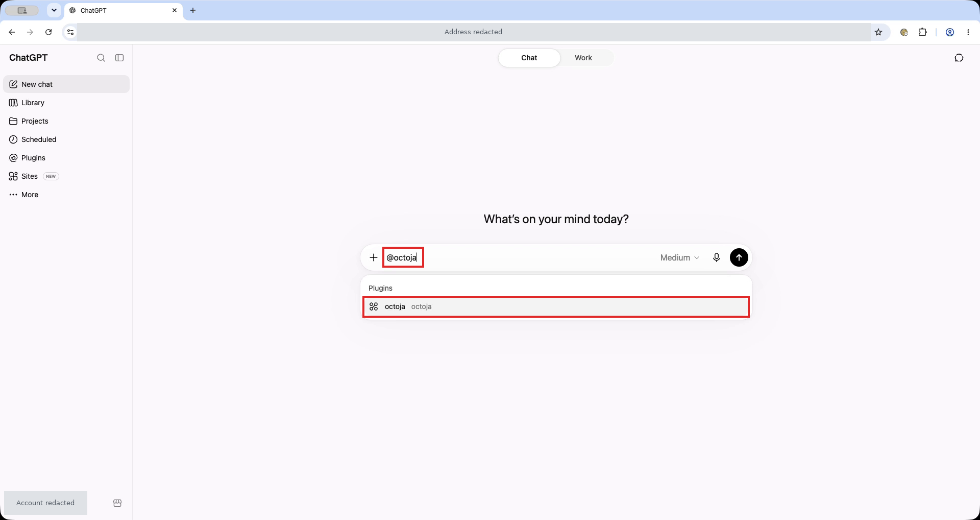
Task: Open the browser Extensions menu
Action: 922,32
